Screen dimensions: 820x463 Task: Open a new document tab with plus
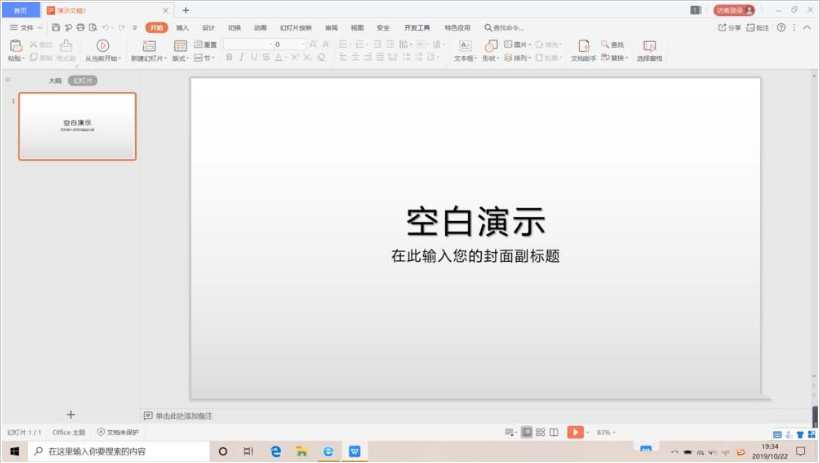[186, 10]
